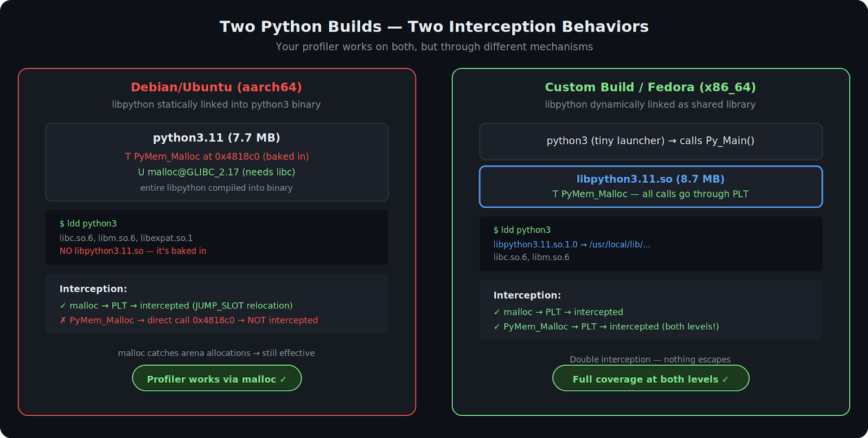Viewport: 868px width, 438px height.
Task: Click 'Interception:' label in the Debian panel
Action: (93, 289)
